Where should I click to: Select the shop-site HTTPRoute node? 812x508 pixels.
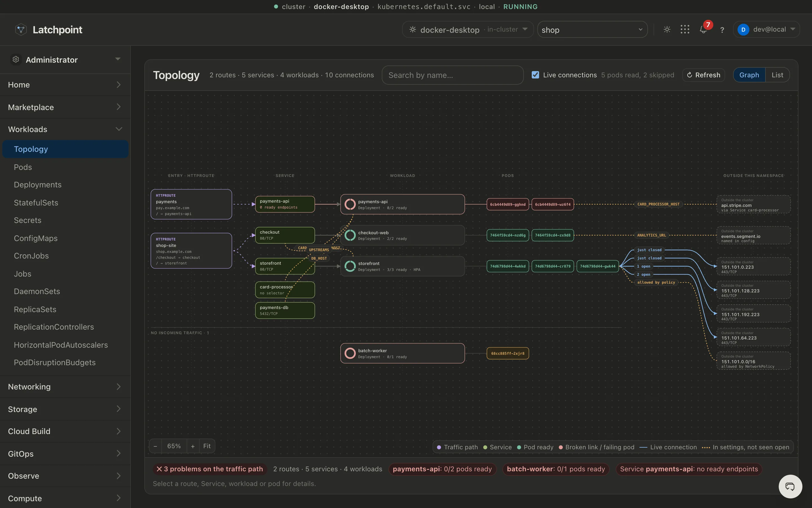(x=191, y=251)
